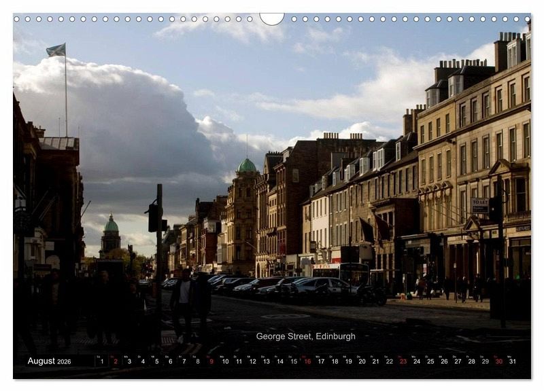Select date 29 in the date strip
This screenshot has width=544, height=392.
pyautogui.click(x=486, y=361)
